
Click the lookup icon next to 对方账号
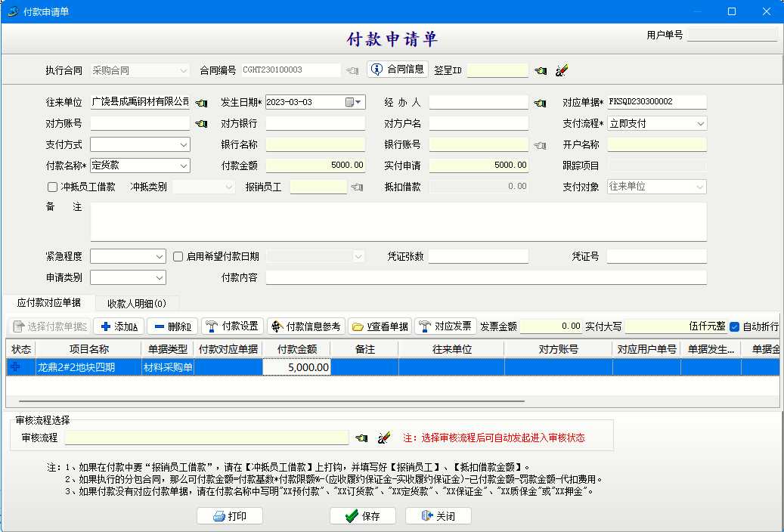pyautogui.click(x=201, y=123)
